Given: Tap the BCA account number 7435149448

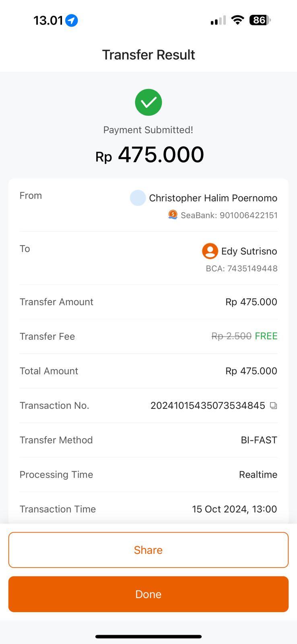Looking at the screenshot, I should [x=241, y=268].
